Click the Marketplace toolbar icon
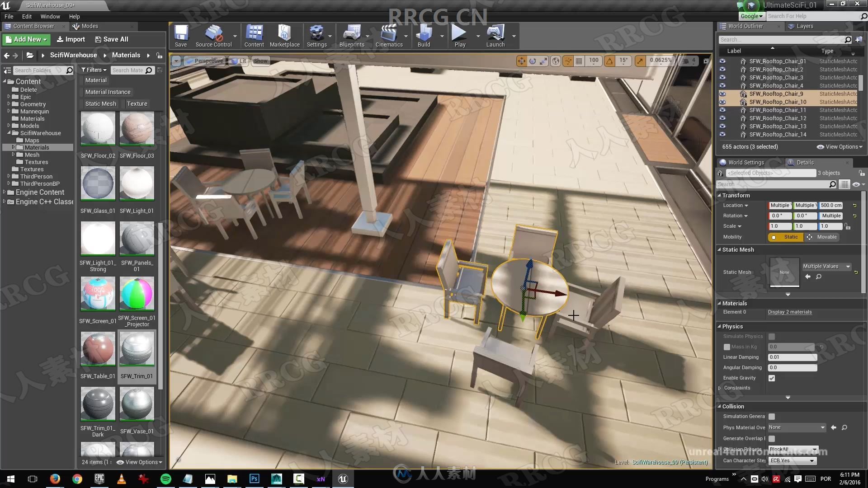The image size is (868, 488). [284, 36]
